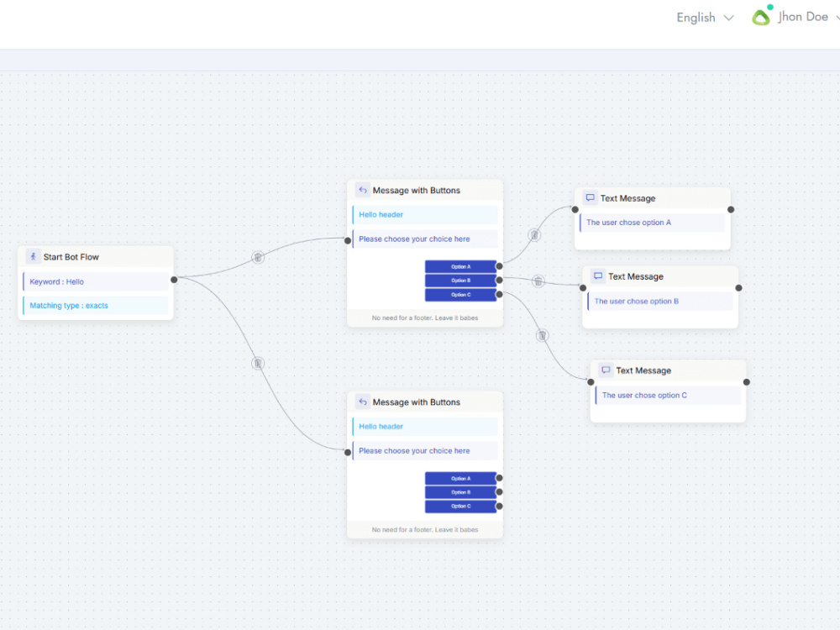Click 'The user chose option B' text
The image size is (840, 630).
coord(637,301)
